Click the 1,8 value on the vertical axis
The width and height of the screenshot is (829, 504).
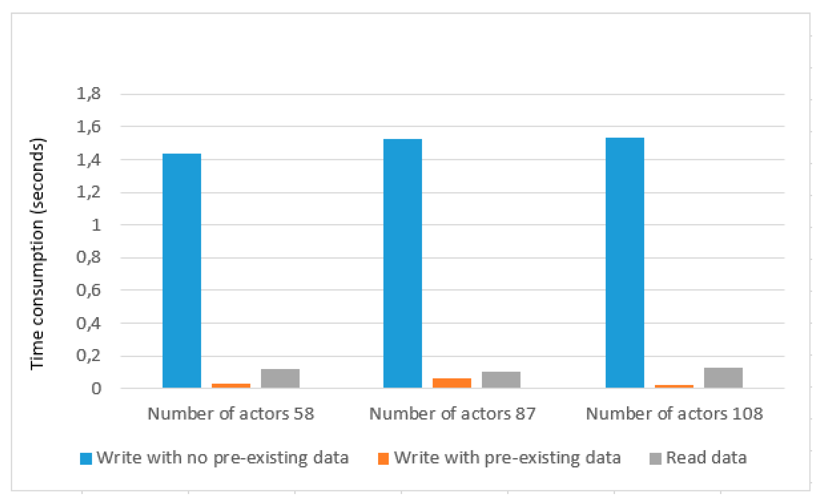[x=89, y=93]
